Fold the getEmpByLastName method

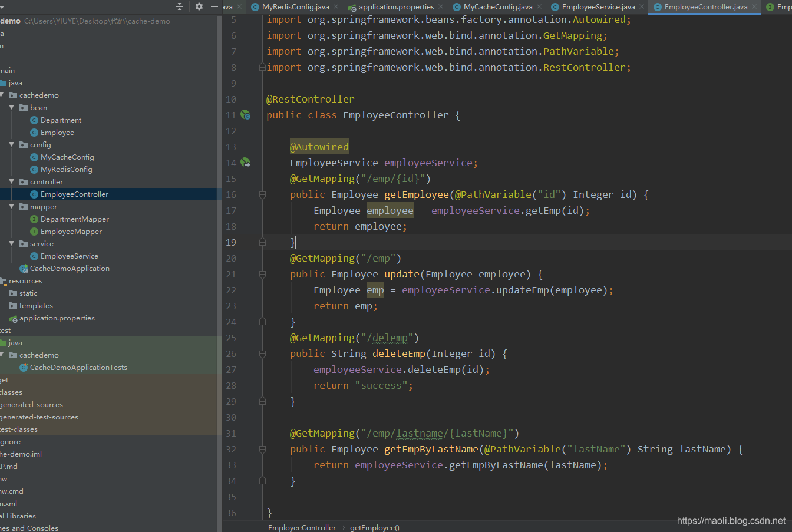point(262,449)
